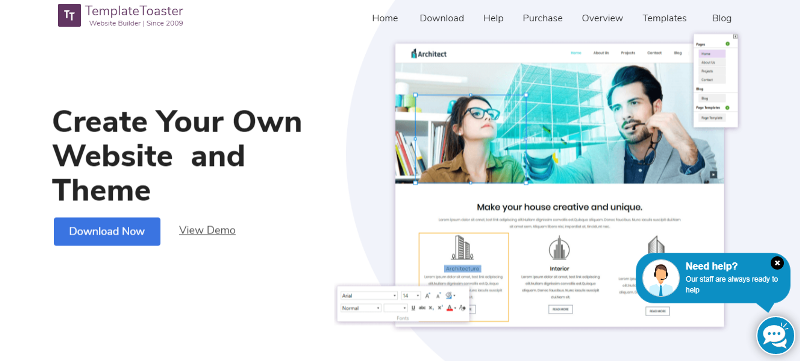Screen dimensions: 800x361
Task: Click the TemplateToaster logo
Action: coord(120,15)
